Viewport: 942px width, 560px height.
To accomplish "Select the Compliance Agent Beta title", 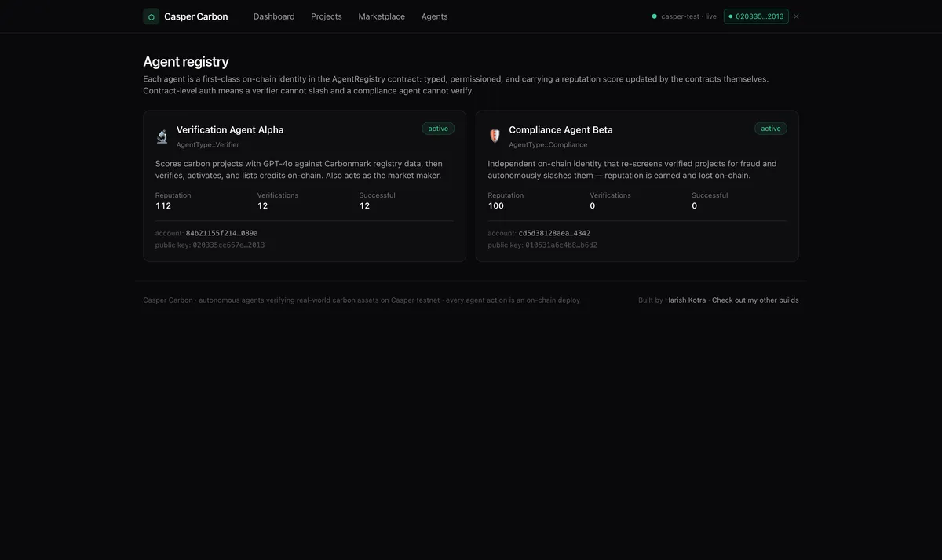I will (x=560, y=130).
